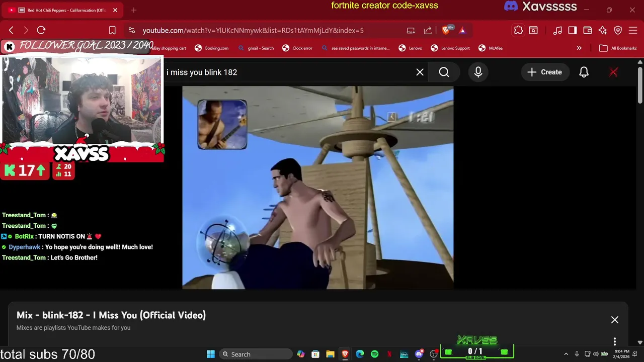Image resolution: width=644 pixels, height=362 pixels.
Task: Open a new tab with plus button
Action: (134, 10)
